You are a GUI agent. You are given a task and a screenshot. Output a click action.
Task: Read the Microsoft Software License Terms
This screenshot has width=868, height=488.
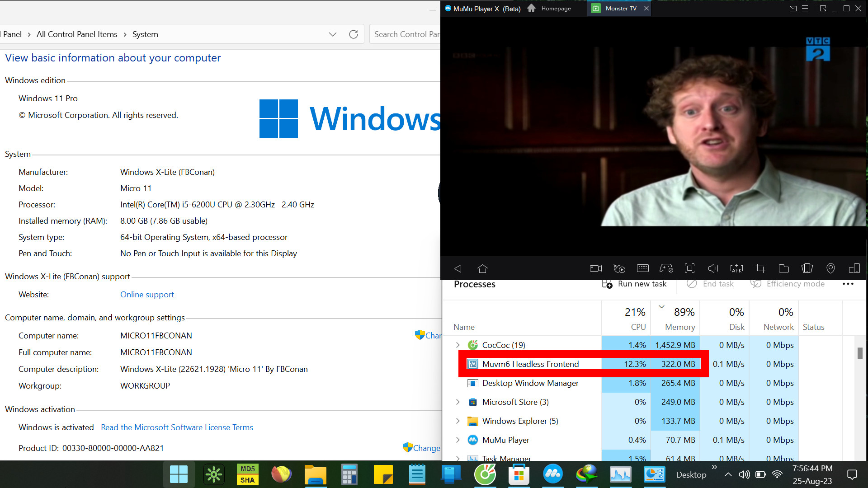(x=177, y=427)
